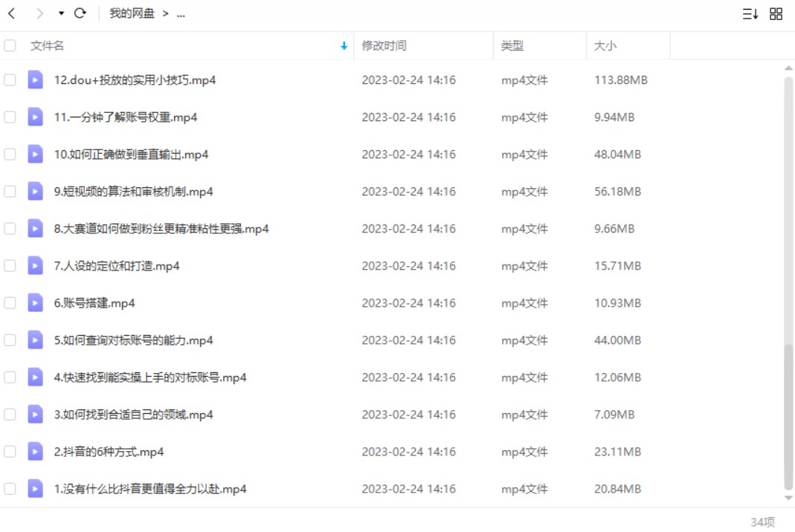This screenshot has height=532, width=795.
Task: Select file name 4.快速找到能实操上手的对标账号.mp4
Action: tap(150, 377)
